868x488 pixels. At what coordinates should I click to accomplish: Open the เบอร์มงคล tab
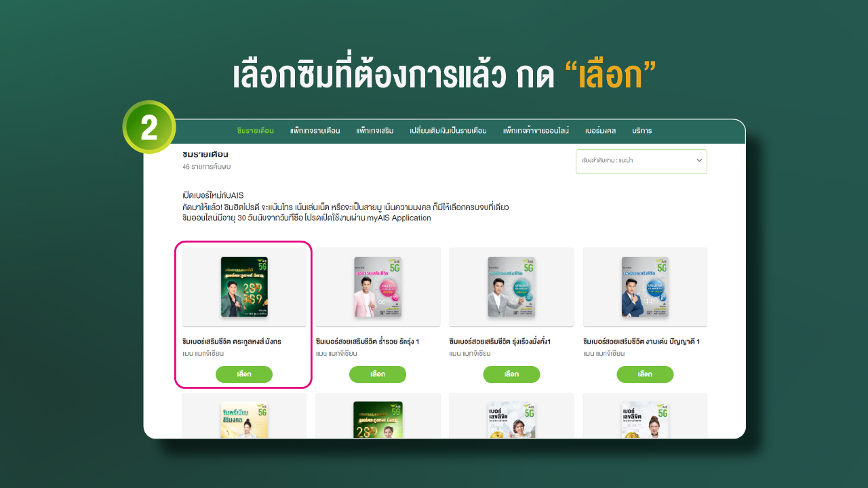click(600, 131)
